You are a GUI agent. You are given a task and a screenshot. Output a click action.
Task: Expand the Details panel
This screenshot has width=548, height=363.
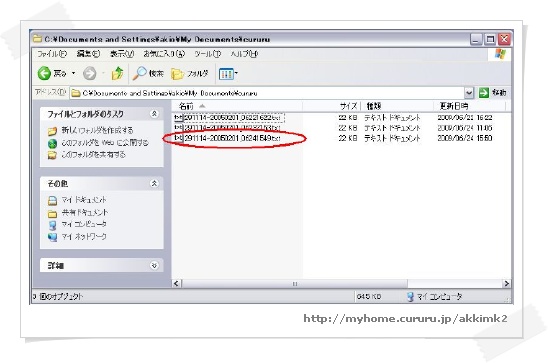click(x=154, y=266)
